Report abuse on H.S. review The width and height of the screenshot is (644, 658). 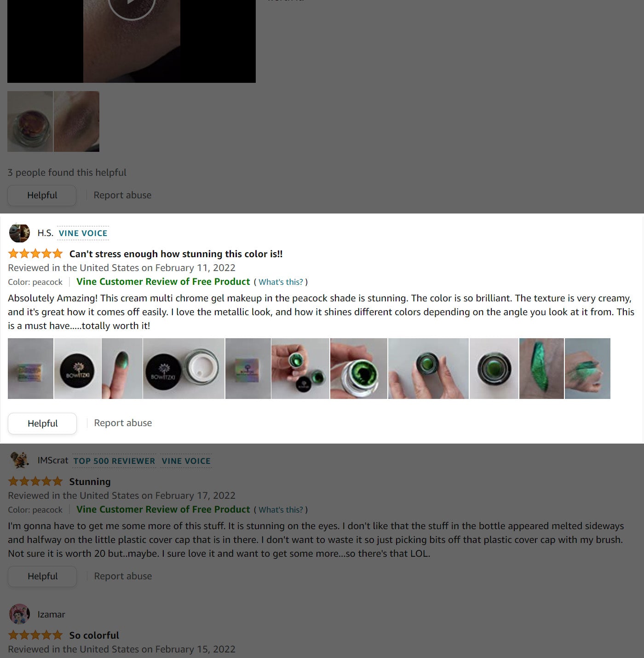[x=123, y=423]
